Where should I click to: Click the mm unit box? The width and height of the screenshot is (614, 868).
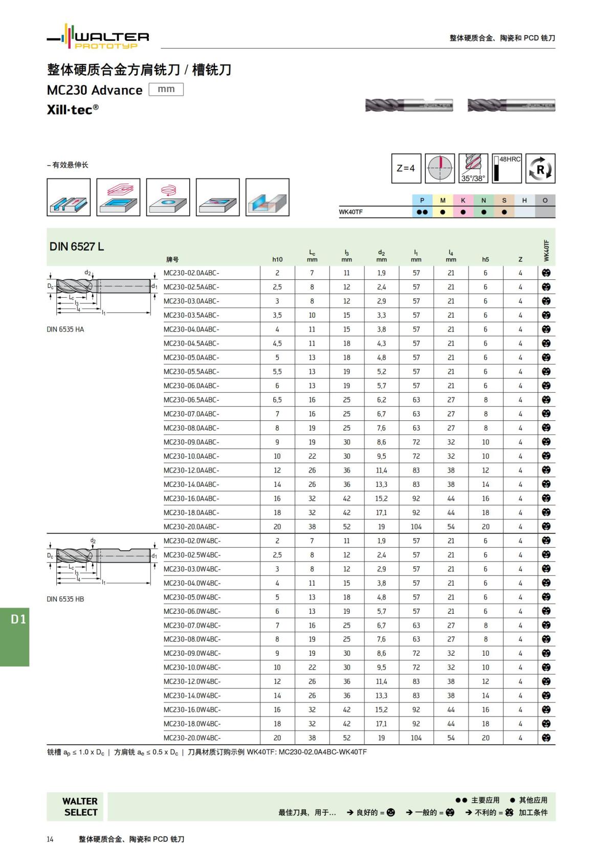click(166, 89)
